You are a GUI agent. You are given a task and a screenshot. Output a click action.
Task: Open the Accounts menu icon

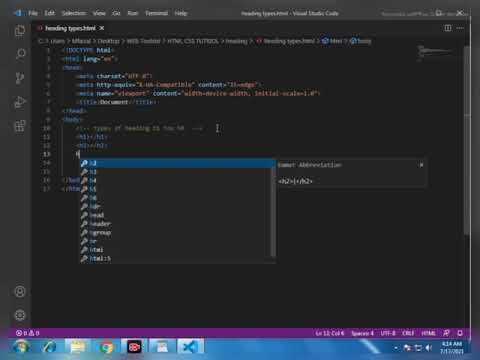[20, 292]
